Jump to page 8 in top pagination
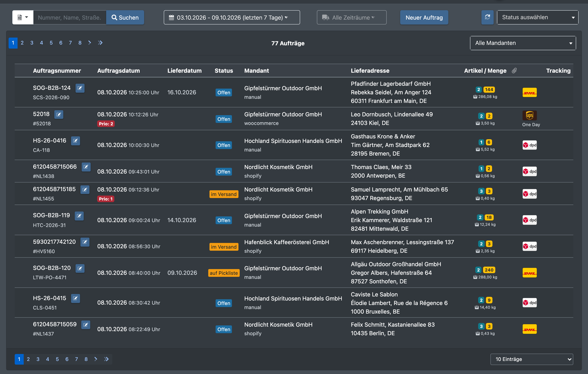588x374 pixels. (x=80, y=43)
